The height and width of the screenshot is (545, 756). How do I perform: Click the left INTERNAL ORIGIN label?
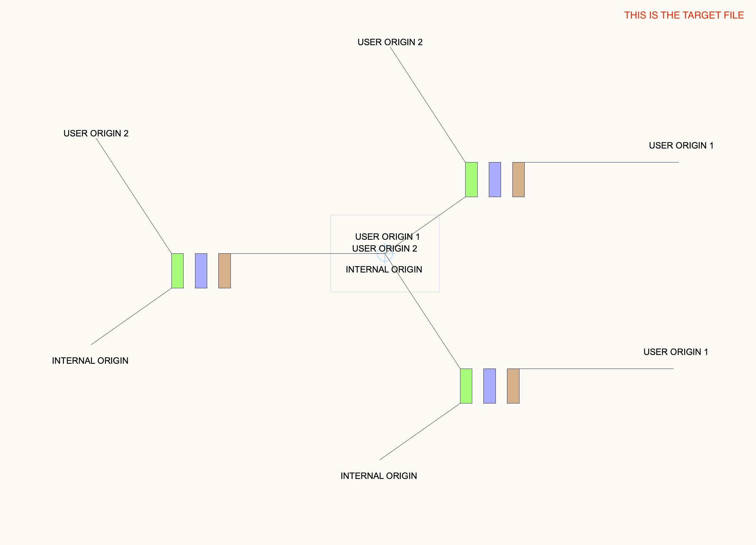(x=90, y=360)
